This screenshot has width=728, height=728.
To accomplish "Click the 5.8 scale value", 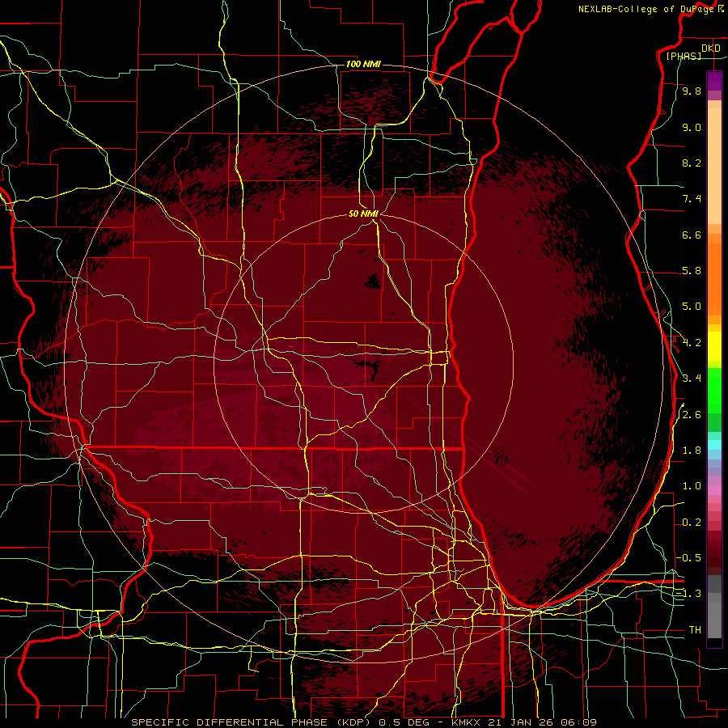I will pos(692,271).
